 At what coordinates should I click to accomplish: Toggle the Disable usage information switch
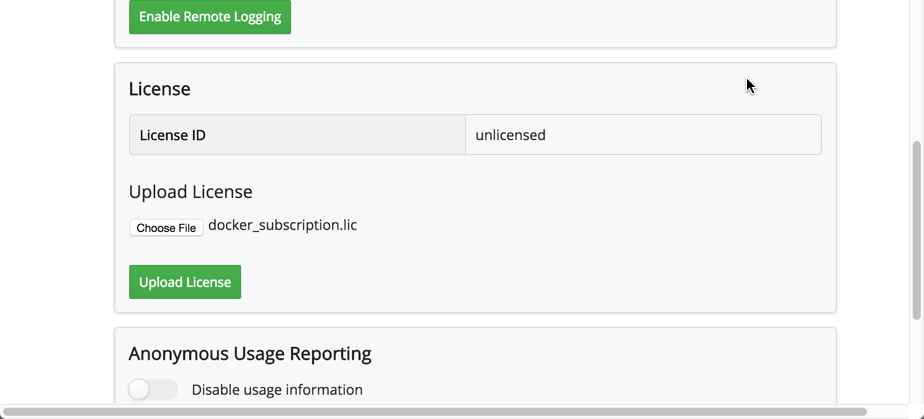(x=153, y=389)
